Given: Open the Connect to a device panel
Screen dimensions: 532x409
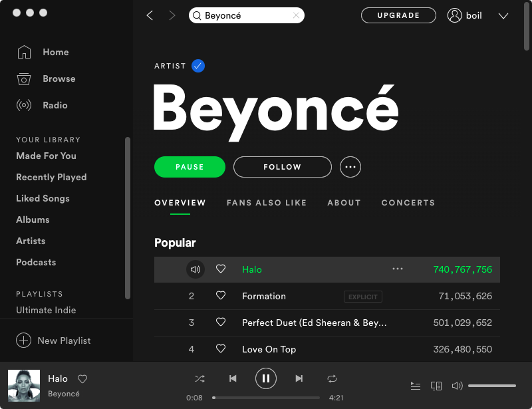Looking at the screenshot, I should (436, 386).
